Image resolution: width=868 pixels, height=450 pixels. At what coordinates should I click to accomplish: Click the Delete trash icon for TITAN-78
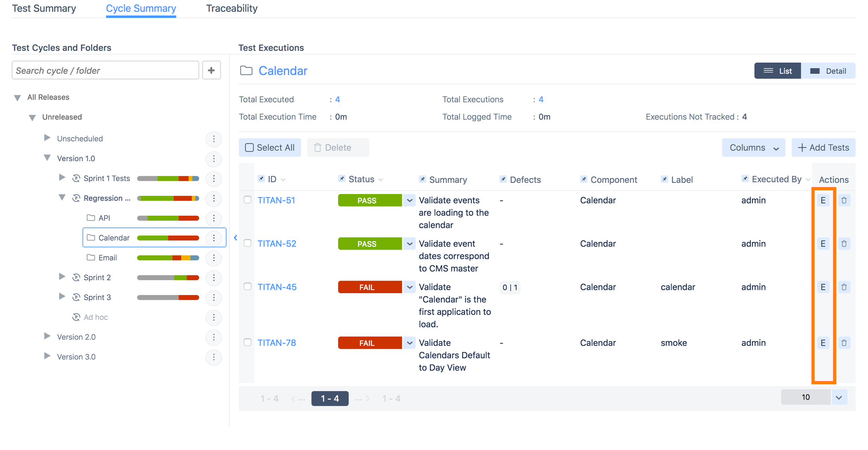pos(844,343)
